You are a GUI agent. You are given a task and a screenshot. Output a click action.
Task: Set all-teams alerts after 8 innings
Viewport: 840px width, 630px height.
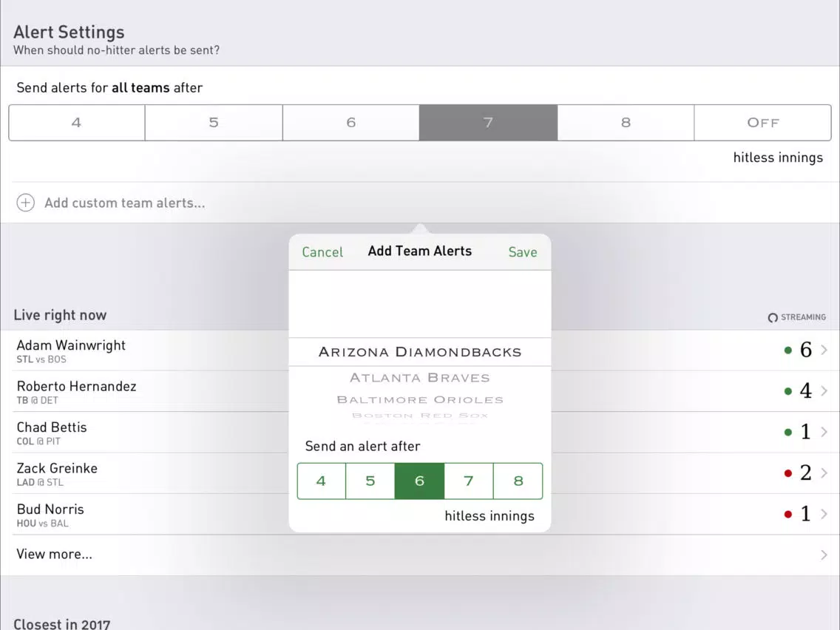626,123
